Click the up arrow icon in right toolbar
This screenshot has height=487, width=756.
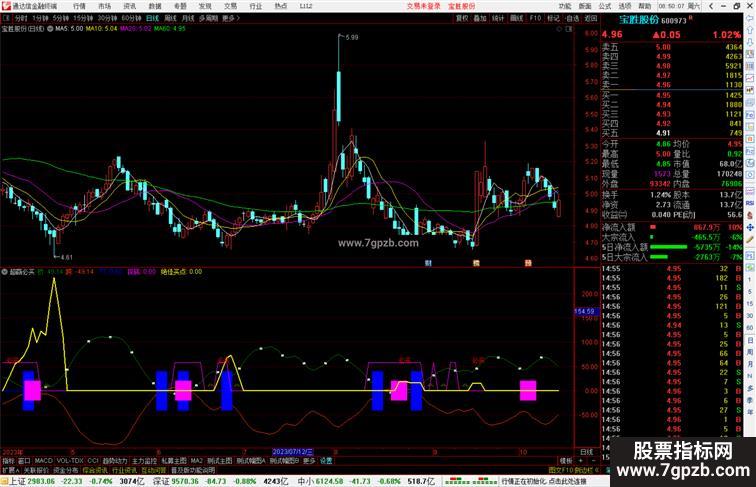point(750,30)
